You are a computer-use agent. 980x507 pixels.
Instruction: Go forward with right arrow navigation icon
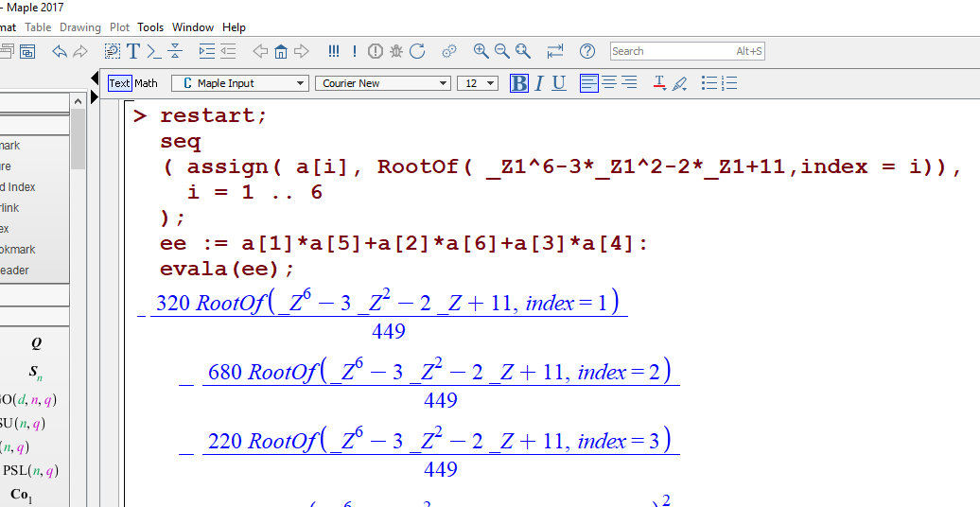[301, 51]
